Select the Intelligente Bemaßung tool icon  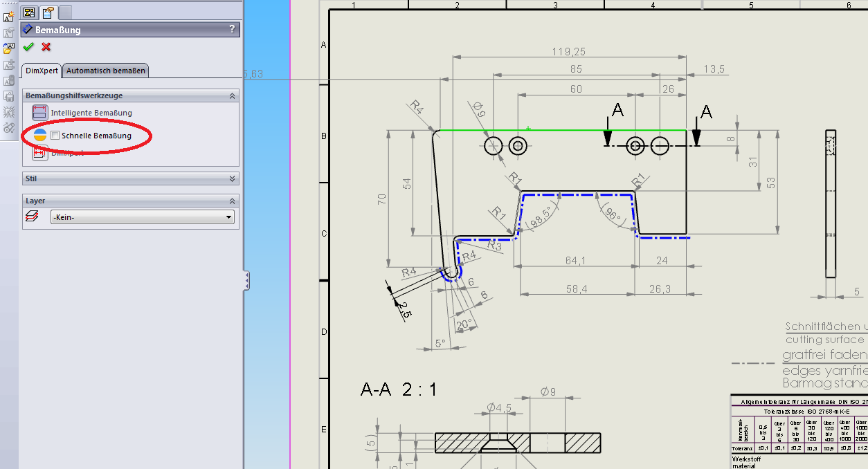coord(39,113)
